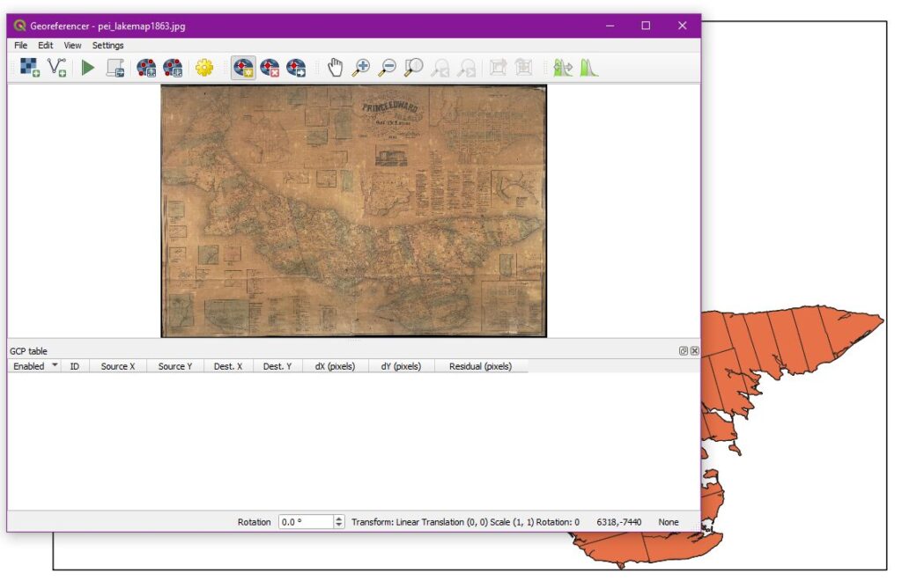Sort GCP table by Dest. Y column
The width and height of the screenshot is (902, 588).
[x=277, y=366]
